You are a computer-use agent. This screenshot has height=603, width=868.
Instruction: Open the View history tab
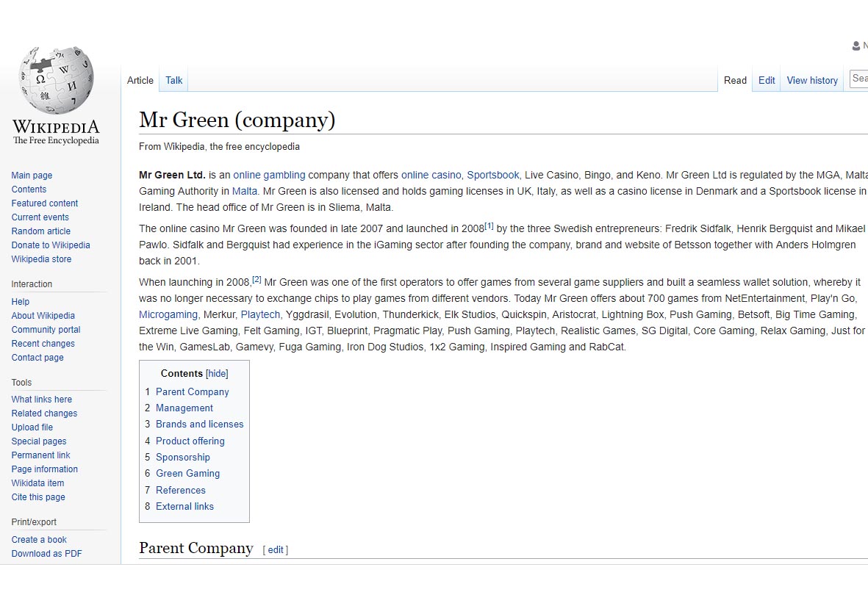click(812, 80)
